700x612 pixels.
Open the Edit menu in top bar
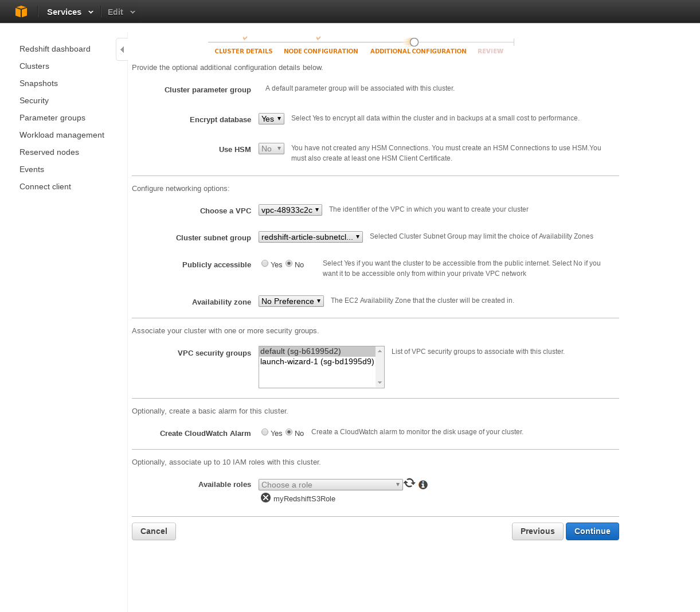(x=122, y=11)
